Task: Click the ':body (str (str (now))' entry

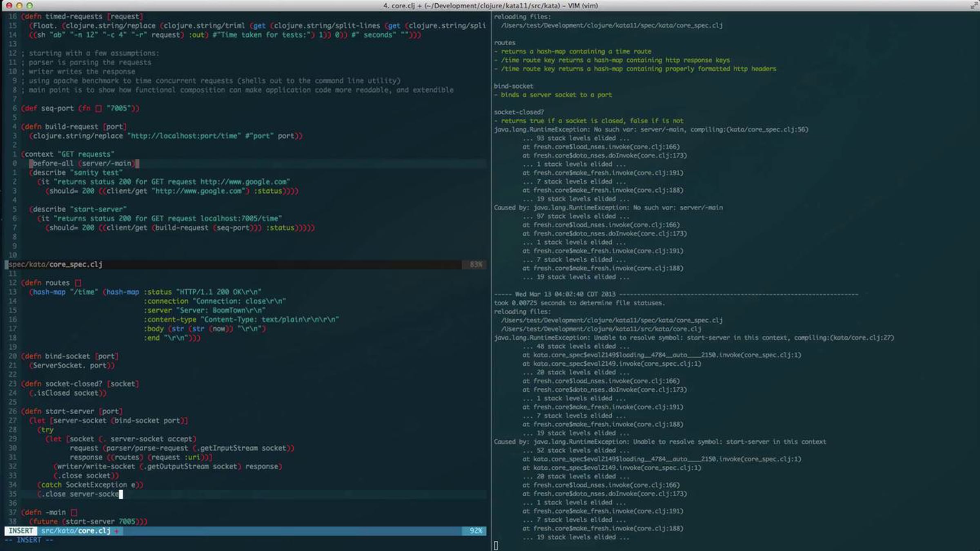Action: click(x=205, y=329)
